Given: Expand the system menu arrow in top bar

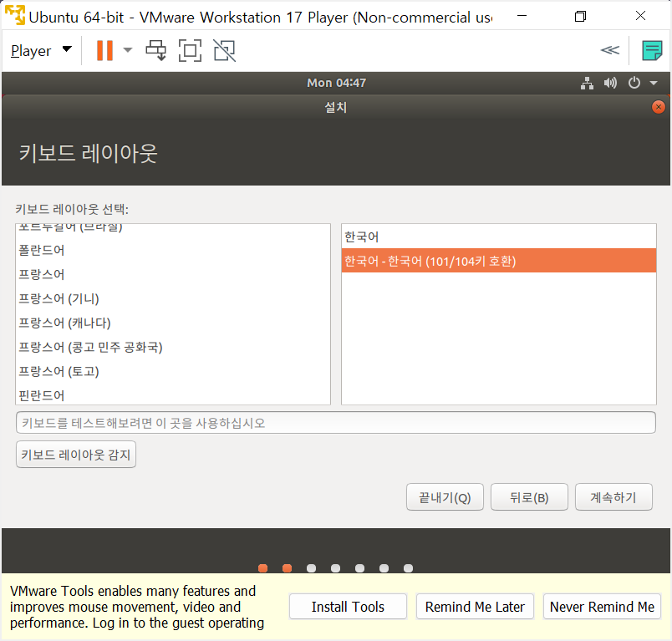Looking at the screenshot, I should pyautogui.click(x=654, y=83).
